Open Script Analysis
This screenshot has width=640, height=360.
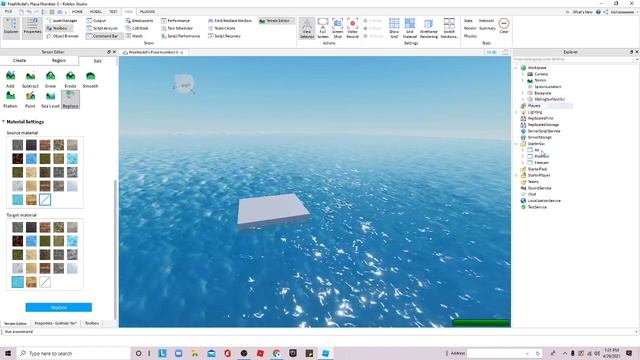tap(102, 28)
